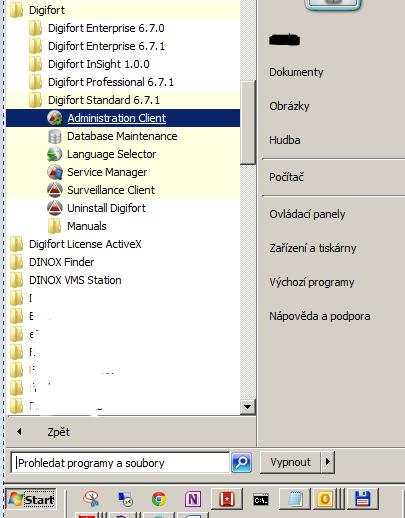Open Notepad icon in taskbar
Screen dimensions: 405x518
[x=295, y=499]
